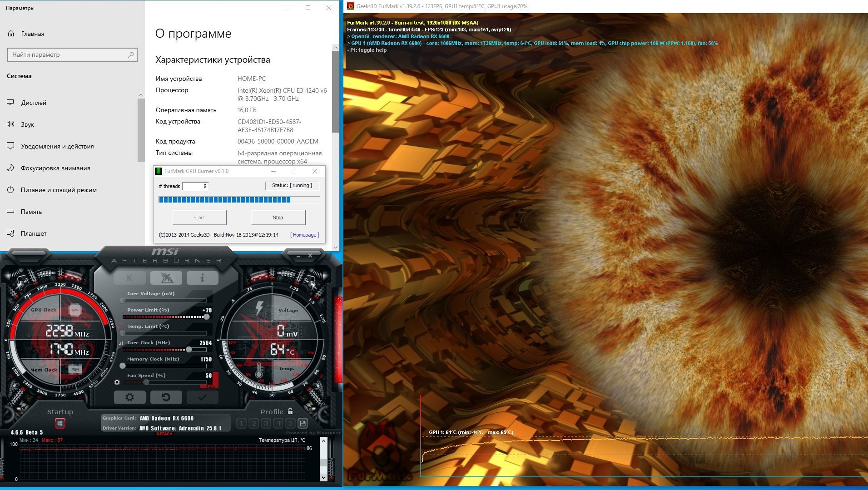This screenshot has height=490, width=868.
Task: Minimize the Параметры window
Action: point(287,8)
